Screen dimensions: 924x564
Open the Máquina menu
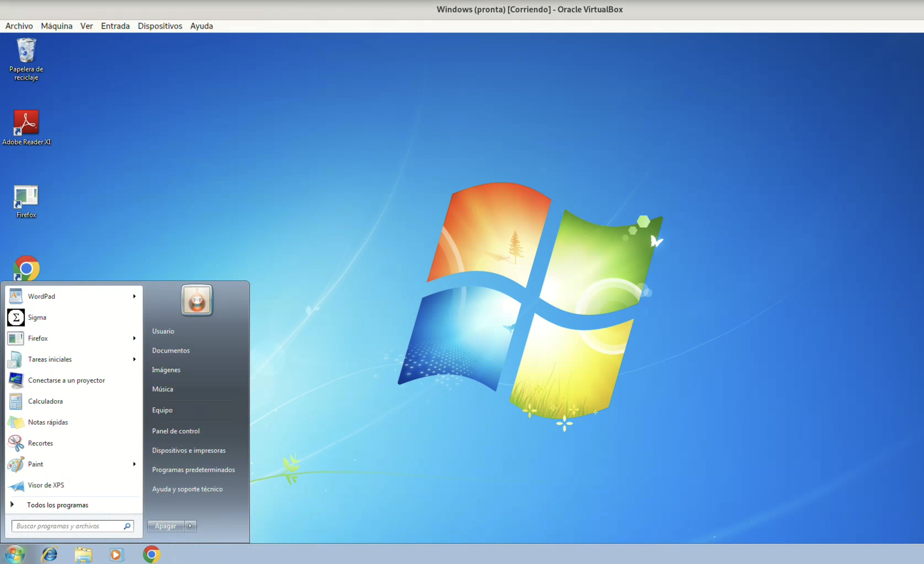[x=57, y=26]
